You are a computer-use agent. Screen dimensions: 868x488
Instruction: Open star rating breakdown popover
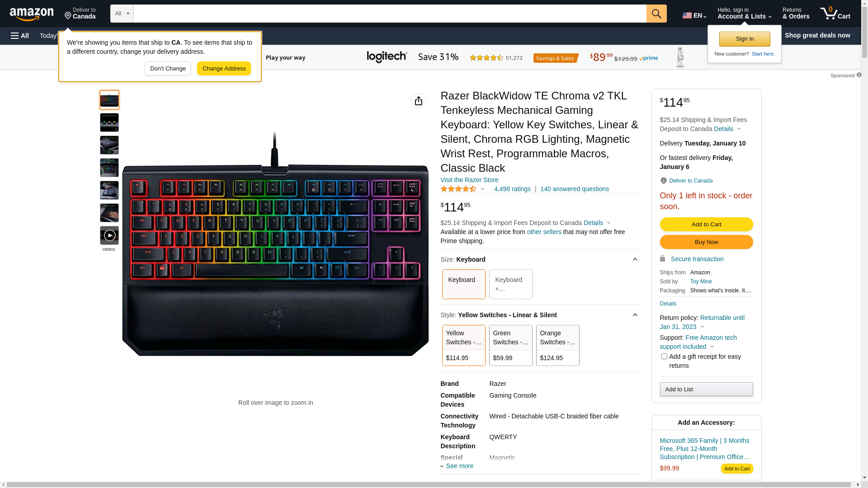[462, 189]
